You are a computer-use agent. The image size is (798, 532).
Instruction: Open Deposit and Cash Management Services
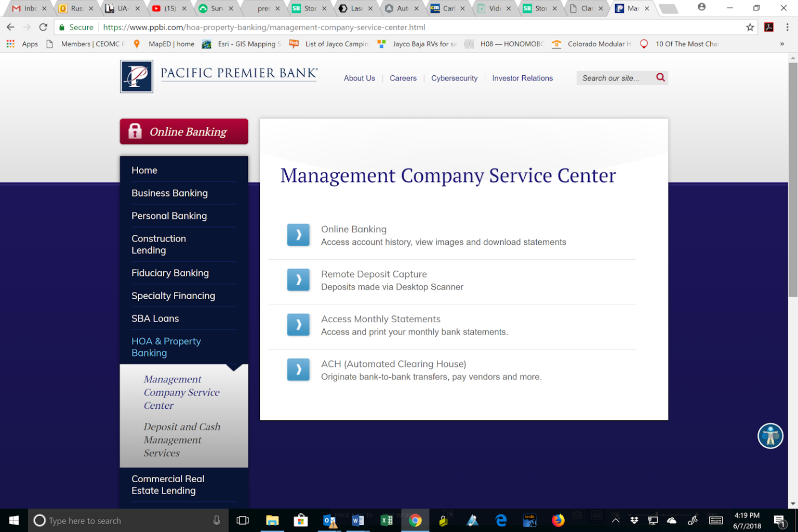182,440
